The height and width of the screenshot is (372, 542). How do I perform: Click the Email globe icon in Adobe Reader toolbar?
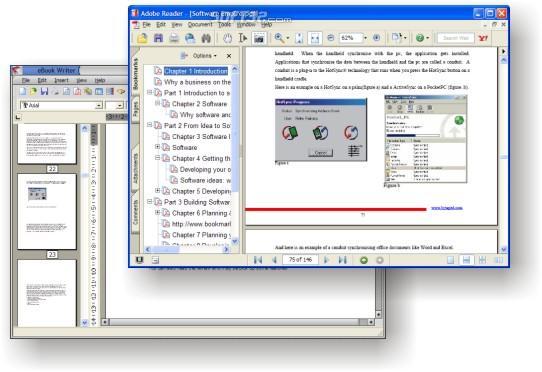click(190, 38)
